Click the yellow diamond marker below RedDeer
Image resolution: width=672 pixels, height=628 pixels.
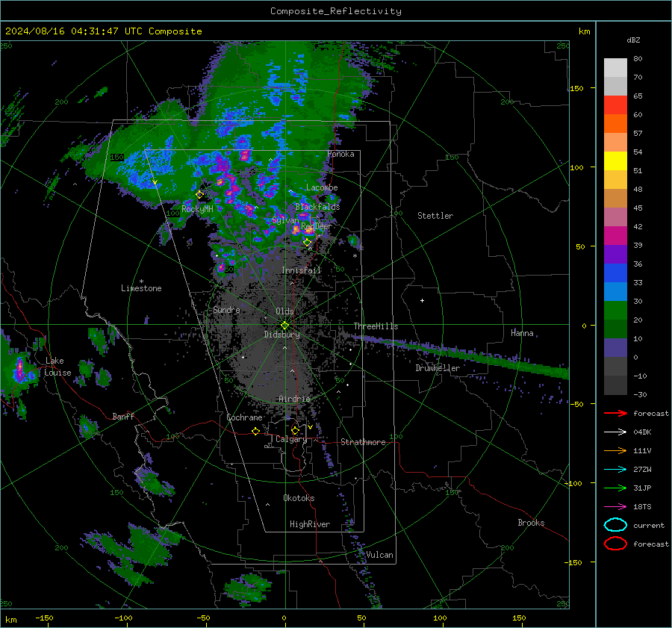click(x=307, y=242)
